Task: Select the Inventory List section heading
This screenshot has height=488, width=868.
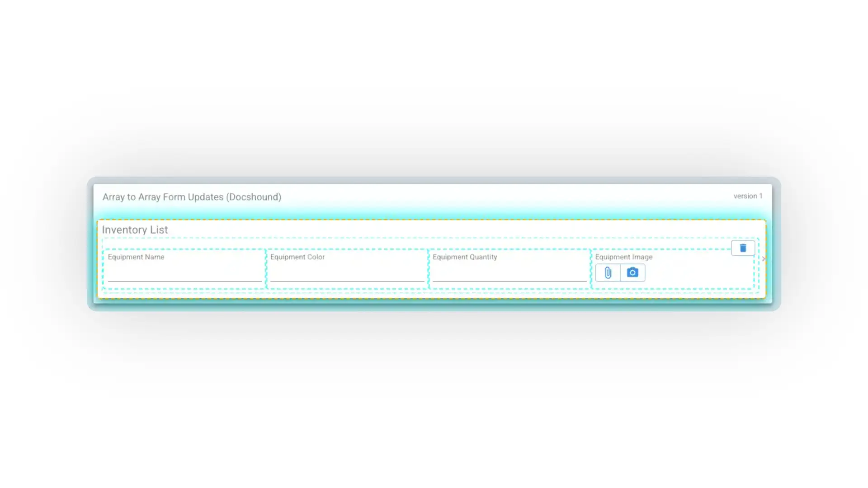Action: click(x=135, y=230)
